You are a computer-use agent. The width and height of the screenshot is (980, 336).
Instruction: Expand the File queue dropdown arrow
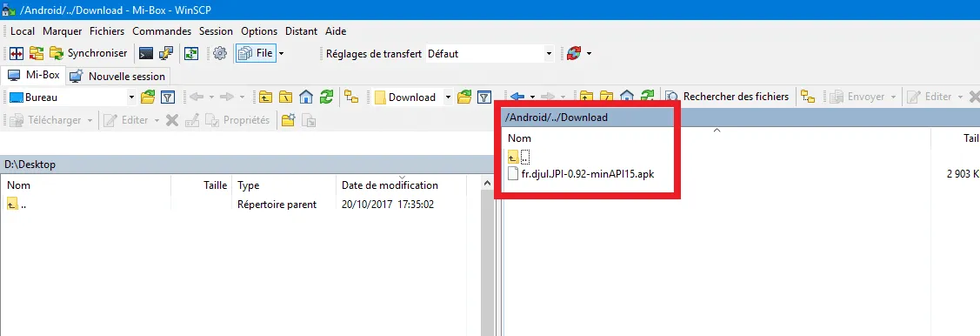(281, 54)
